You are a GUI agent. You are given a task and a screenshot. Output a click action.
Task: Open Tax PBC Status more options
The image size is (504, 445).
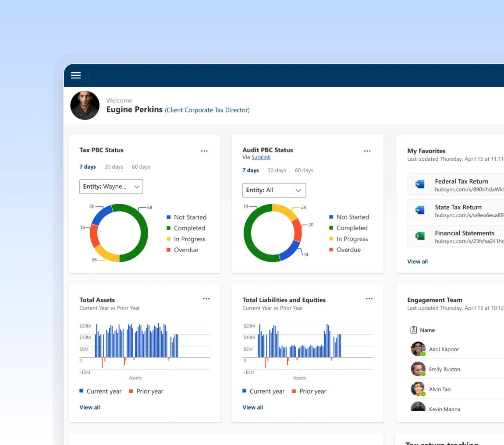(x=204, y=151)
